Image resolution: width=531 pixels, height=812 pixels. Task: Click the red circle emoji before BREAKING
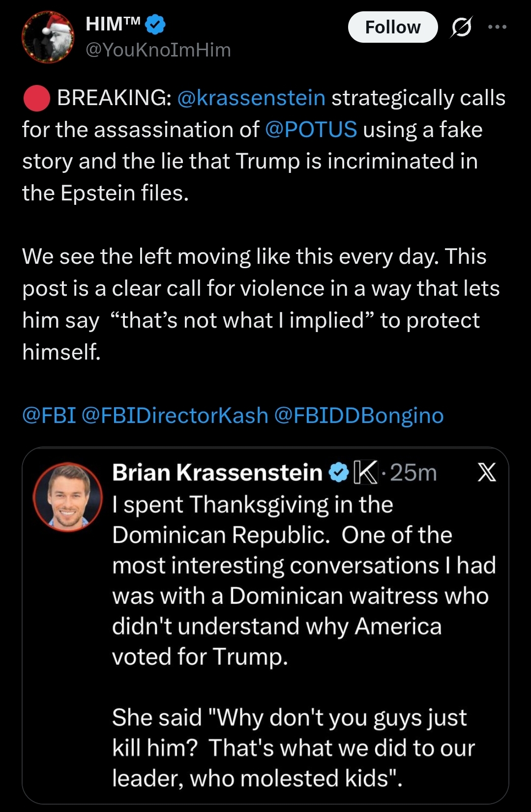tap(36, 98)
